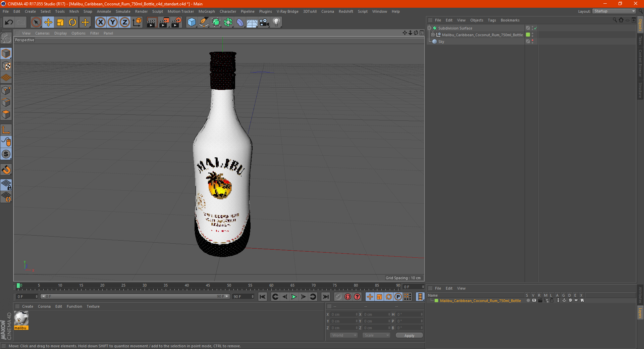Image resolution: width=644 pixels, height=349 pixels.
Task: Add a Floor environment object
Action: coord(252,22)
